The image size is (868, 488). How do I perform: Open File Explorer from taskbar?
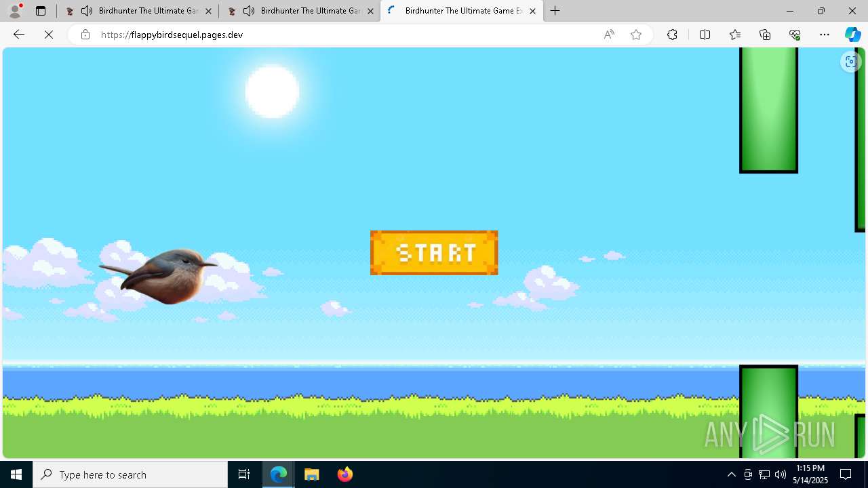(x=312, y=474)
